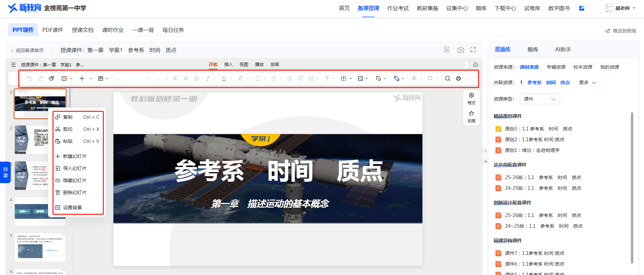This screenshot has height=275, width=644.
Task: Open the 题库 tab in the right panel
Action: click(533, 49)
